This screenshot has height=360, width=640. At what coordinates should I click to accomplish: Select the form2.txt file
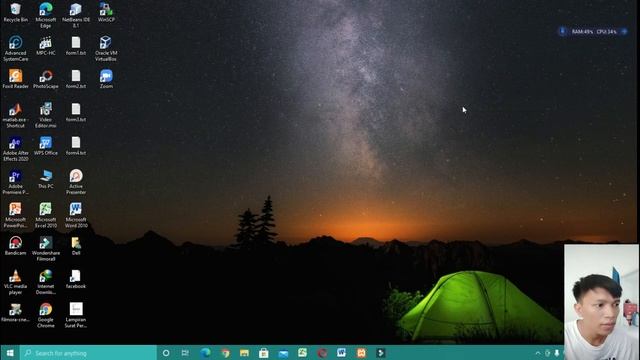(76, 79)
